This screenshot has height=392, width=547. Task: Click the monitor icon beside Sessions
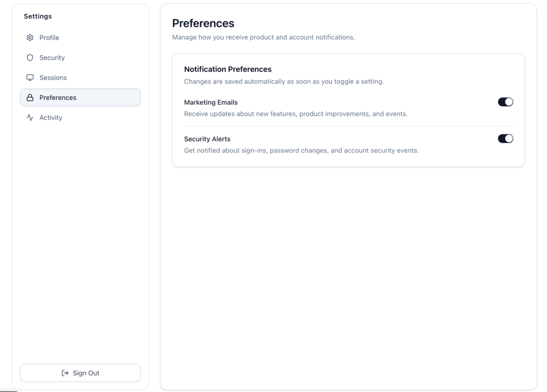(x=30, y=77)
